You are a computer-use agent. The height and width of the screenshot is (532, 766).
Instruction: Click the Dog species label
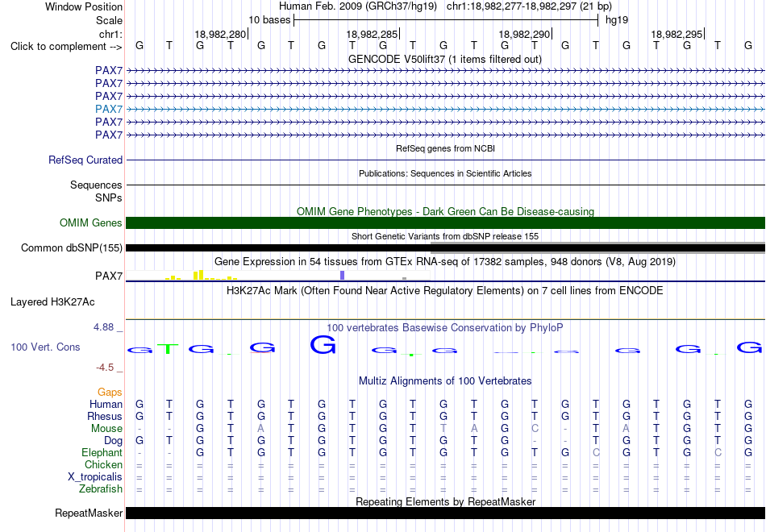pos(114,441)
